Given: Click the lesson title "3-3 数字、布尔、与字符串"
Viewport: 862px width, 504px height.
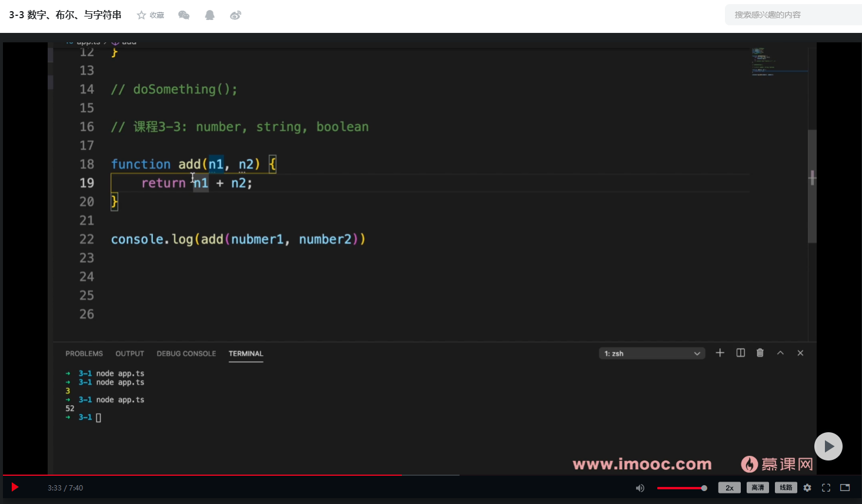Looking at the screenshot, I should point(65,15).
